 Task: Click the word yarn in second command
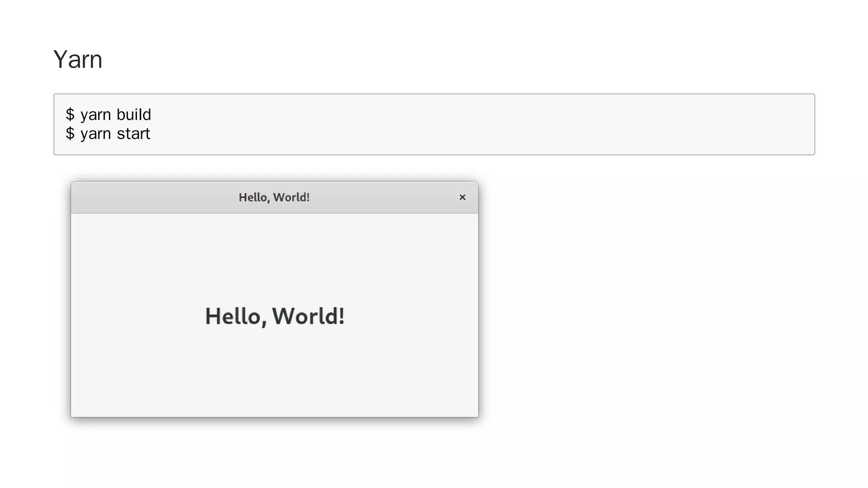96,135
